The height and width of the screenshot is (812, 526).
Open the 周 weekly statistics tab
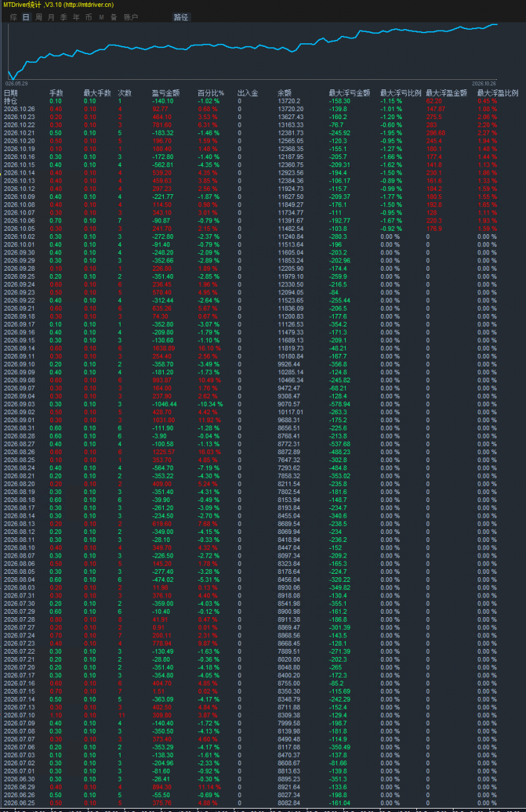point(39,17)
